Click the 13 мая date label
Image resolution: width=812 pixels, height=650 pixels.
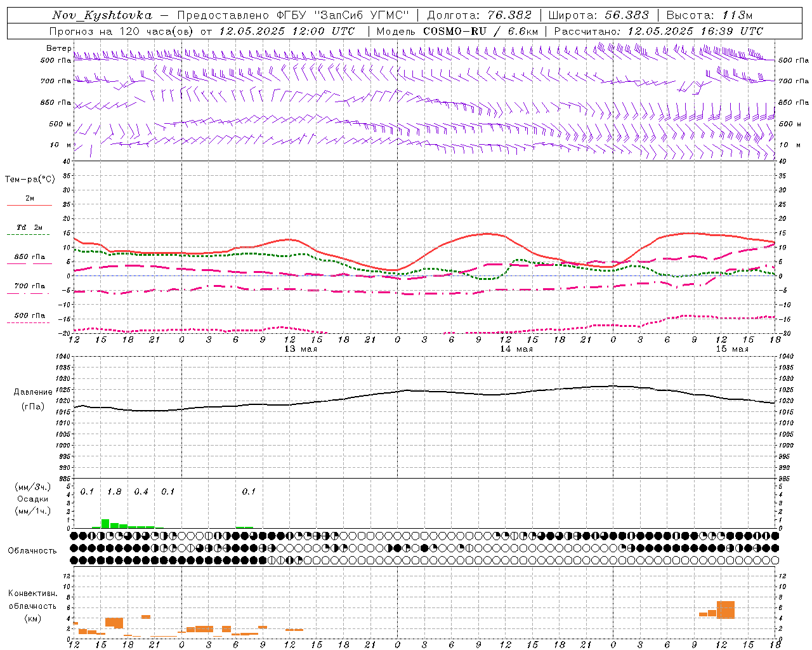pos(301,349)
